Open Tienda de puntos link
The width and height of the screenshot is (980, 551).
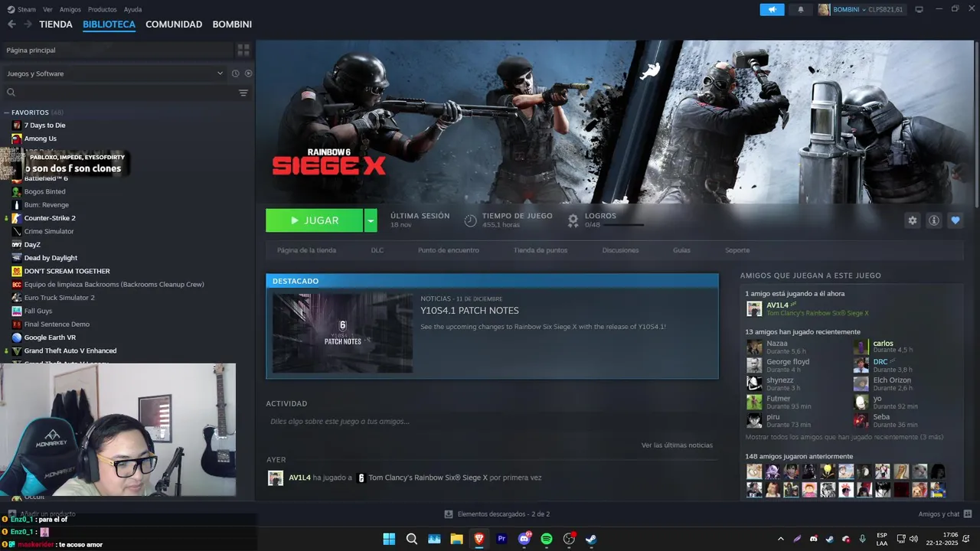click(x=541, y=250)
